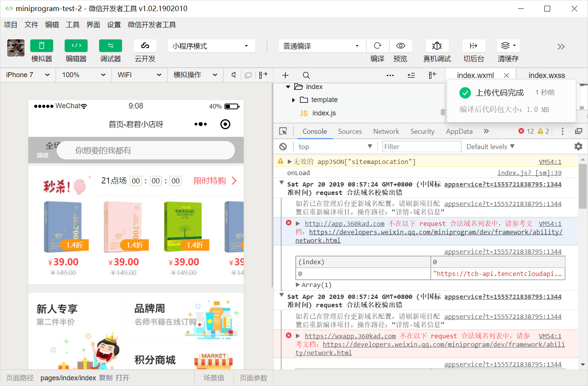Open console settings gear icon

tap(578, 146)
